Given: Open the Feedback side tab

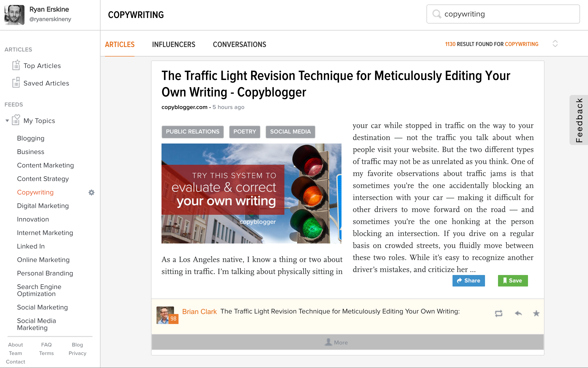Looking at the screenshot, I should pyautogui.click(x=579, y=120).
